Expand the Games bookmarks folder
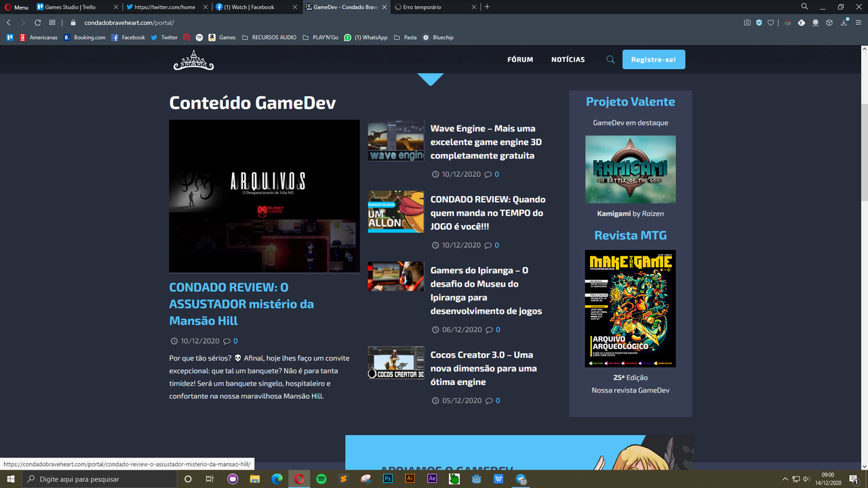Screen dimensions: 868x488 pyautogui.click(x=222, y=37)
